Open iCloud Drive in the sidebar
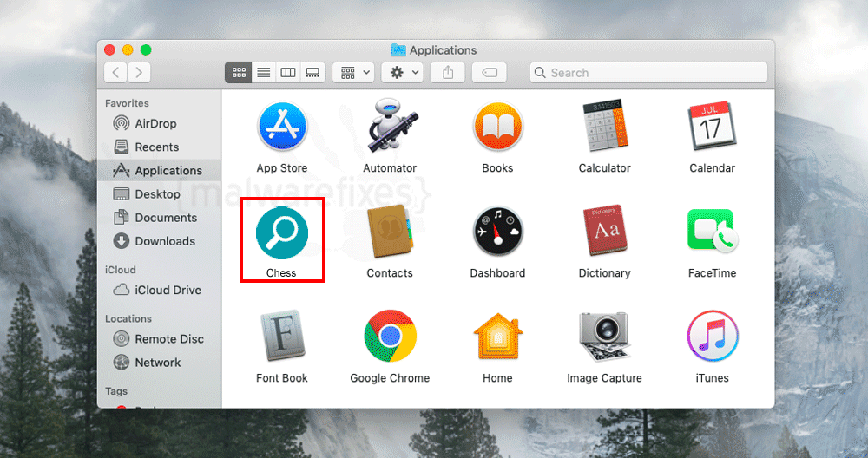 coord(160,290)
